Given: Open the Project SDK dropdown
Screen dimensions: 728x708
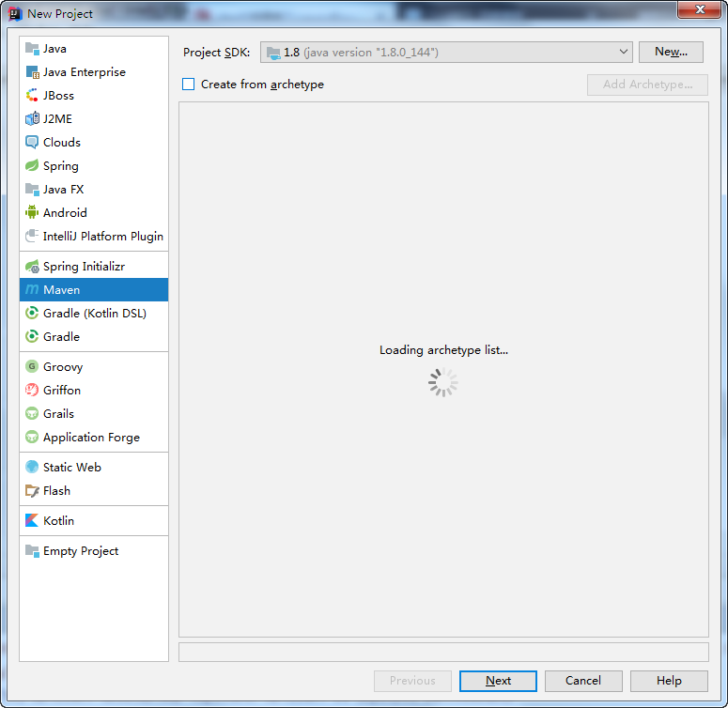Looking at the screenshot, I should (446, 52).
